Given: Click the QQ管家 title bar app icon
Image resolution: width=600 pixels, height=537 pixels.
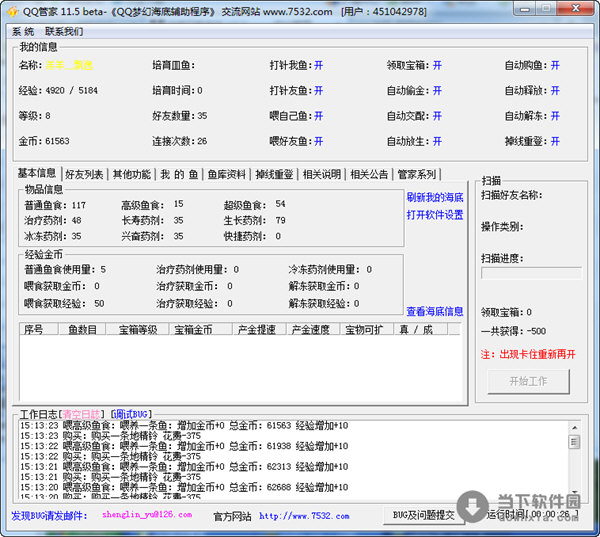Looking at the screenshot, I should coord(13,11).
